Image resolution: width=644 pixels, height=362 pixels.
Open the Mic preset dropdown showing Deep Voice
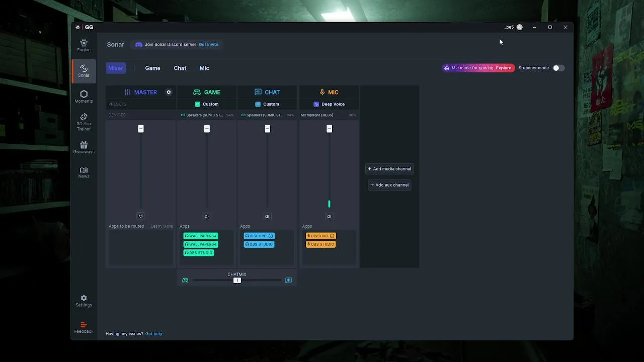pyautogui.click(x=329, y=104)
